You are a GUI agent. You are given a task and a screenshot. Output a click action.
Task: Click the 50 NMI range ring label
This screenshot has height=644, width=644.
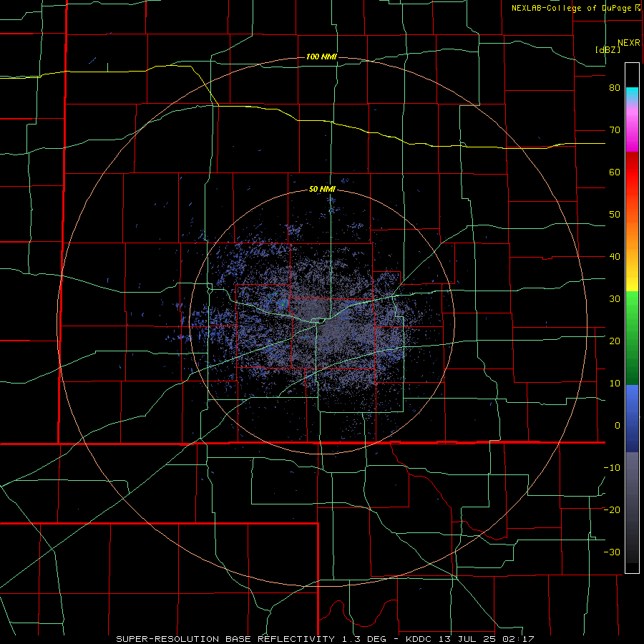pos(322,190)
